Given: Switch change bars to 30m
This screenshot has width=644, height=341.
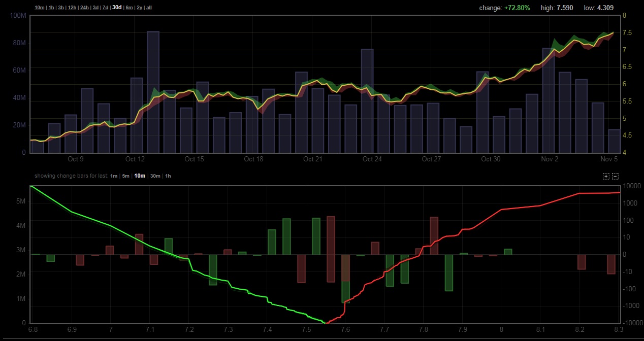Looking at the screenshot, I should [155, 176].
